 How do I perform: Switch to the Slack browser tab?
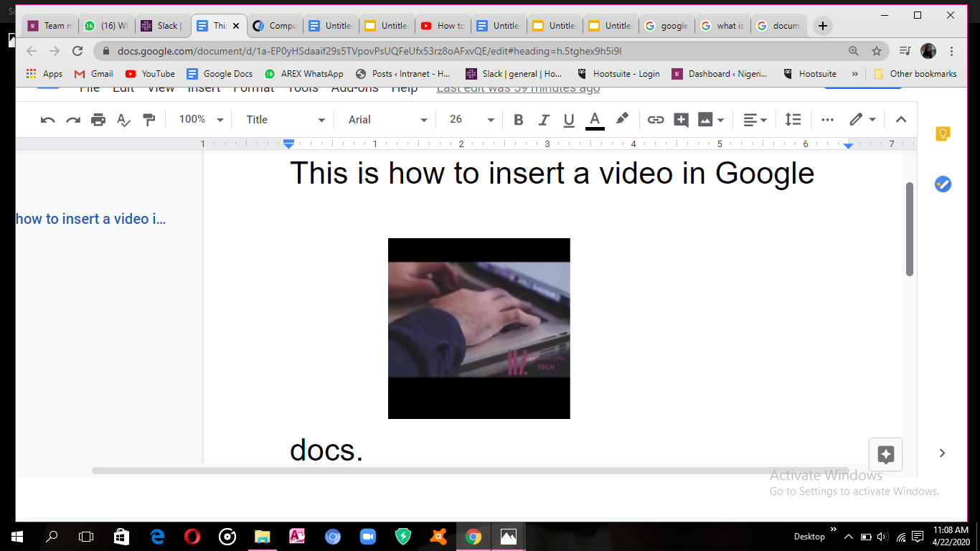click(x=162, y=26)
